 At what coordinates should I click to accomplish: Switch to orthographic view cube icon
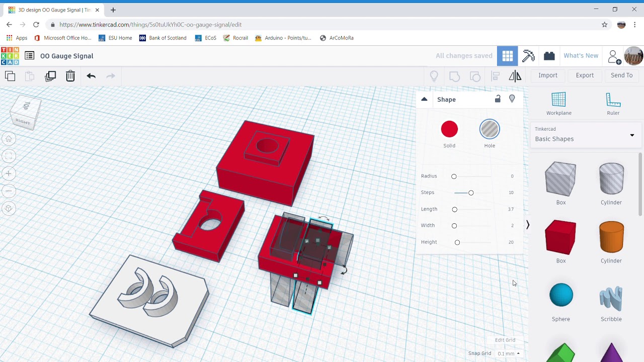click(9, 209)
